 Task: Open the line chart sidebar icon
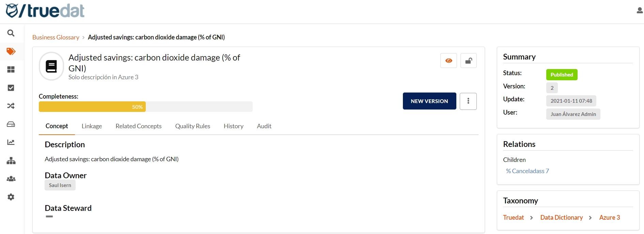[x=11, y=142]
